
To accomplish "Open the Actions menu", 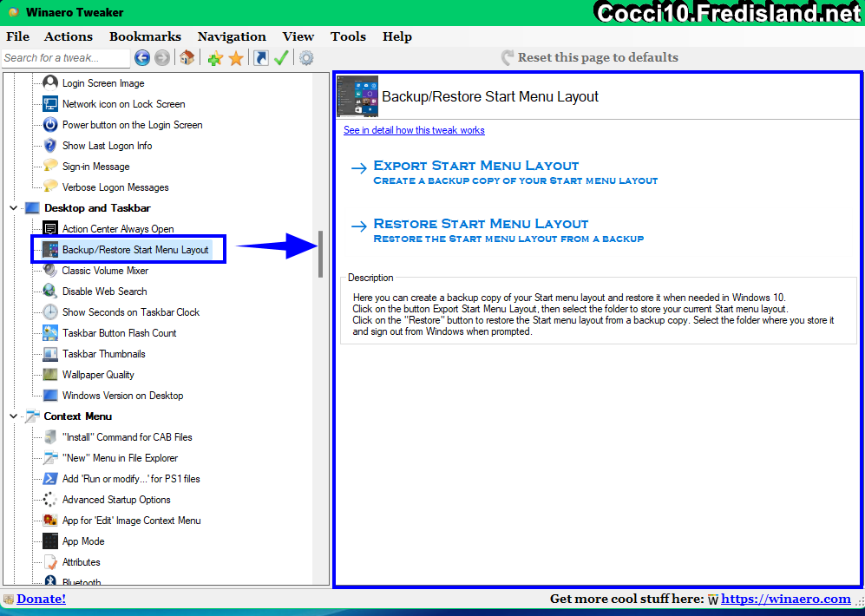I will (x=69, y=36).
